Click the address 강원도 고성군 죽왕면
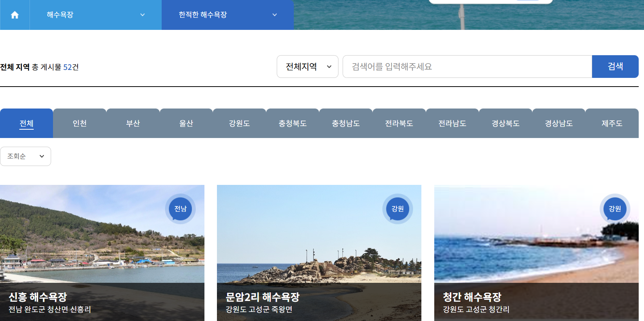The width and height of the screenshot is (644, 321). coord(259,309)
